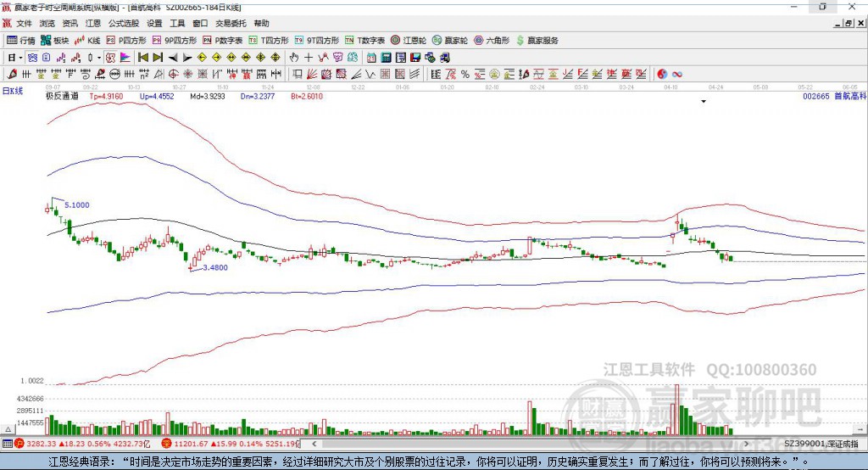
Task: Open the 六角形 hexagon tool
Action: (x=492, y=41)
